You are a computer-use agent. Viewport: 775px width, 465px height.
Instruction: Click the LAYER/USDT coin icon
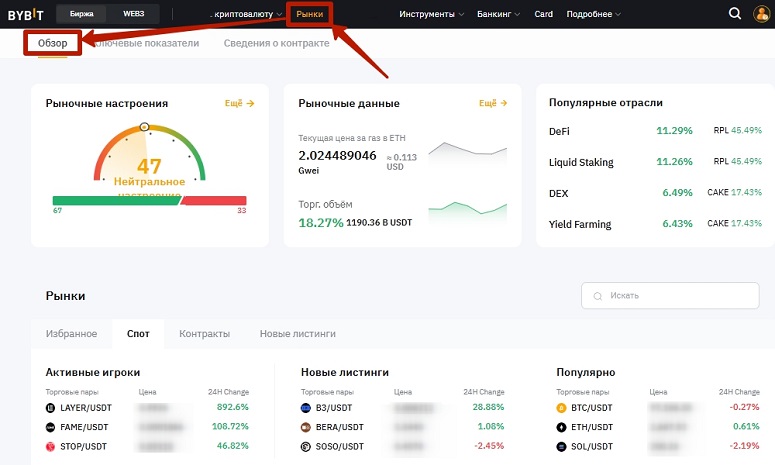tap(51, 408)
